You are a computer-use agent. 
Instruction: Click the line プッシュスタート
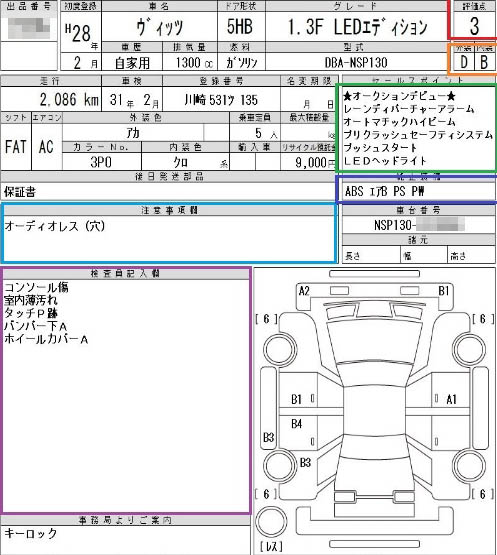click(380, 148)
